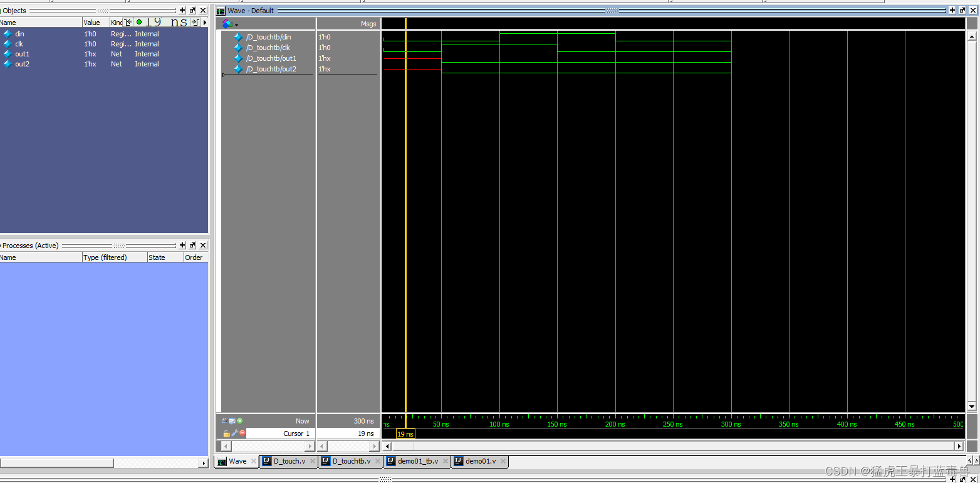Select the /D_touchtb/din signal diamond icon
The image size is (980, 483).
coord(238,37)
